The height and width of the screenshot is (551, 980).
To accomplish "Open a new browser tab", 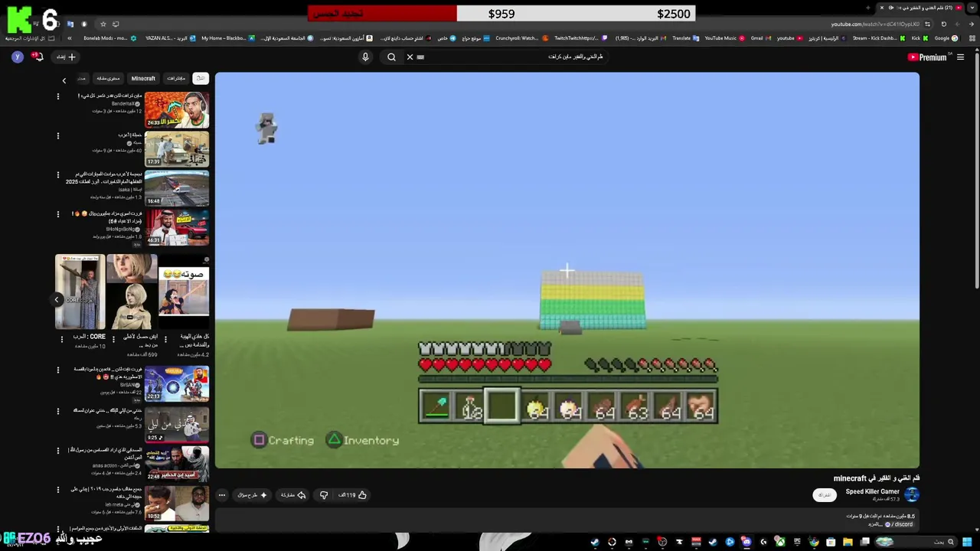I will (868, 8).
